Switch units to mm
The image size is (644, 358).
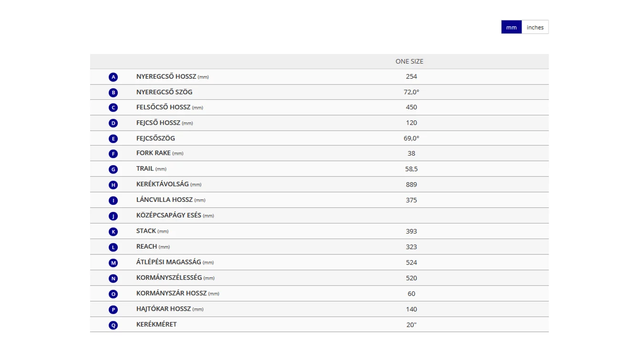pyautogui.click(x=511, y=27)
